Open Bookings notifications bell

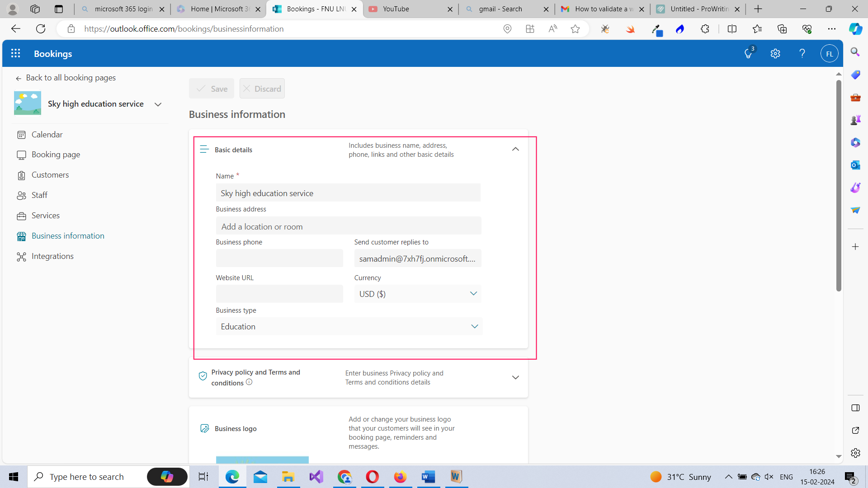pos(748,53)
